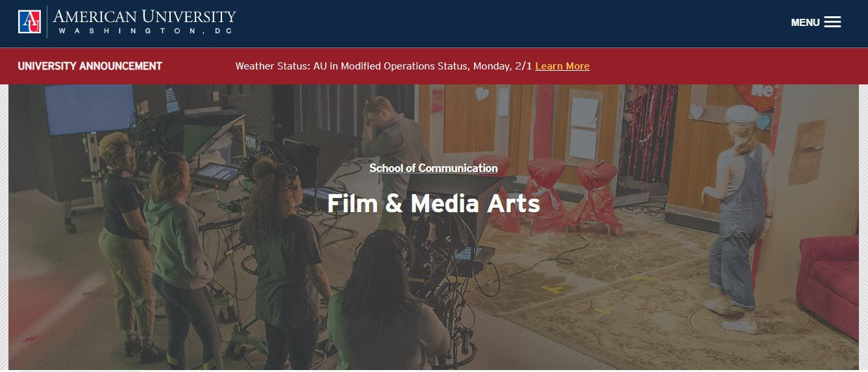Click the blue monitor screen in studio photo
Viewport: 868px width, 372px height.
click(x=90, y=108)
